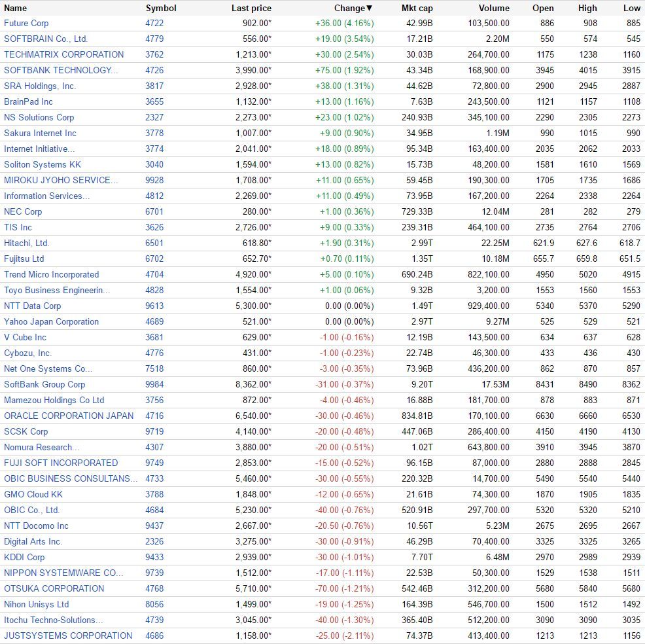The height and width of the screenshot is (644, 645).
Task: Open NEC Corp link
Action: (23, 211)
